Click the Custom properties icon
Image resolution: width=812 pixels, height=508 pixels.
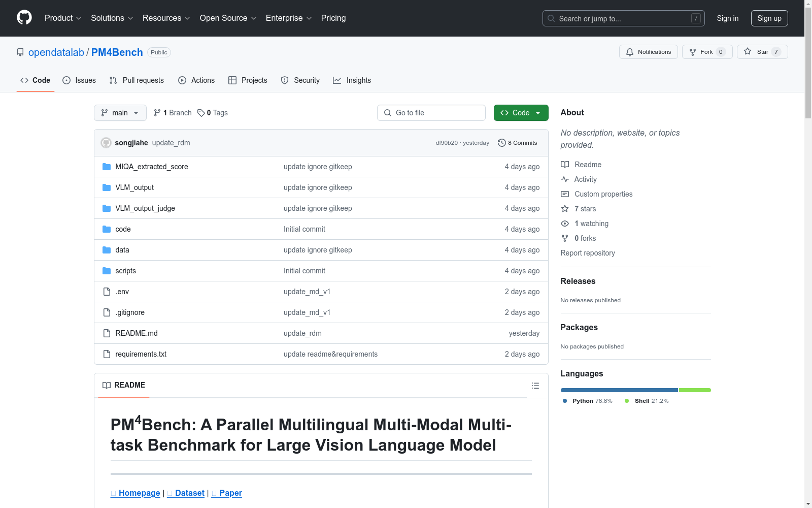pyautogui.click(x=565, y=194)
